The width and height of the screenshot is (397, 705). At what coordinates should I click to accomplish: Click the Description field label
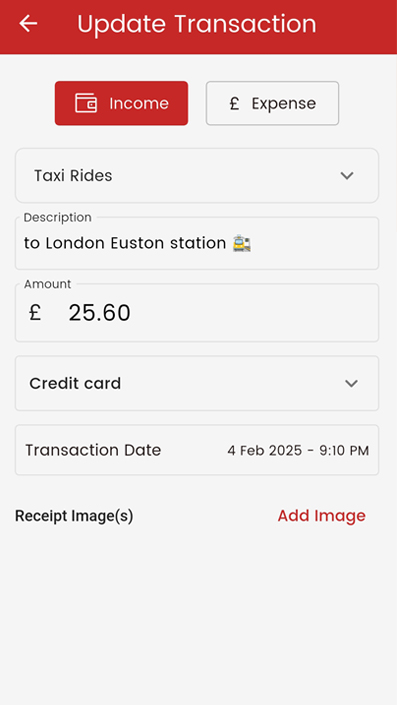pyautogui.click(x=58, y=218)
